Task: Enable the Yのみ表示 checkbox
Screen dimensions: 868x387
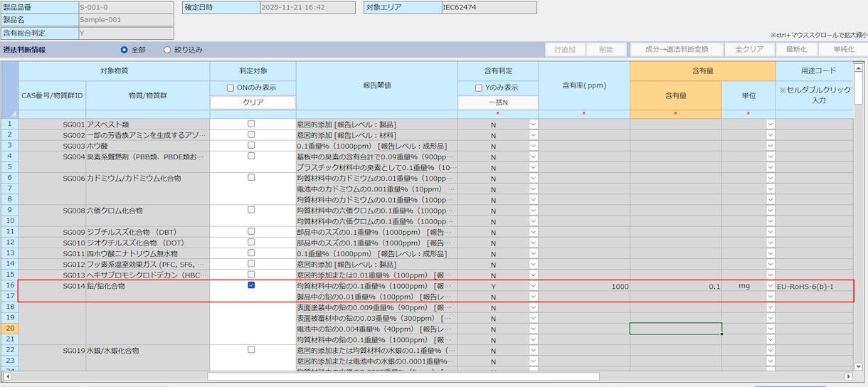Action: (478, 88)
